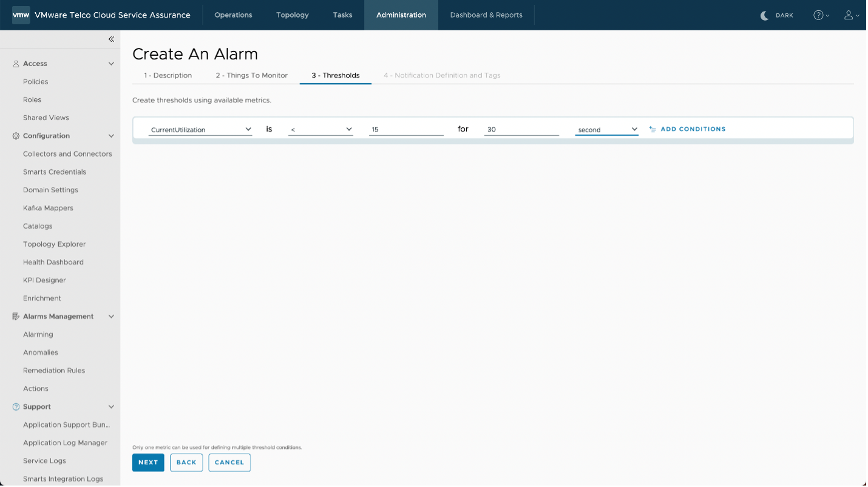Image resolution: width=868 pixels, height=487 pixels.
Task: Click the Access section header
Action: (x=35, y=64)
